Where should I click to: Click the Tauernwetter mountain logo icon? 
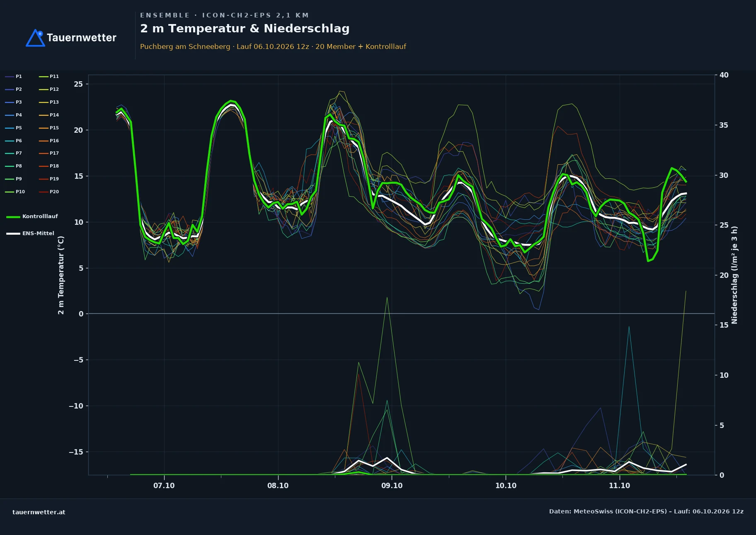(x=35, y=38)
